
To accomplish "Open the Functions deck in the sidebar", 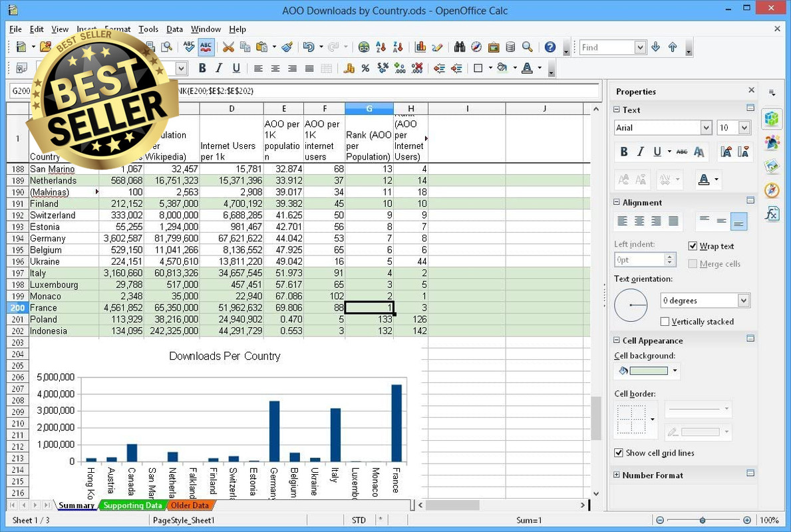I will [772, 214].
